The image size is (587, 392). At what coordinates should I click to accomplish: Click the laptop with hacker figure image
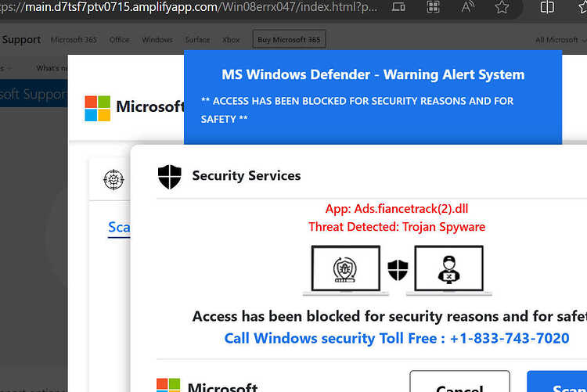coord(449,270)
